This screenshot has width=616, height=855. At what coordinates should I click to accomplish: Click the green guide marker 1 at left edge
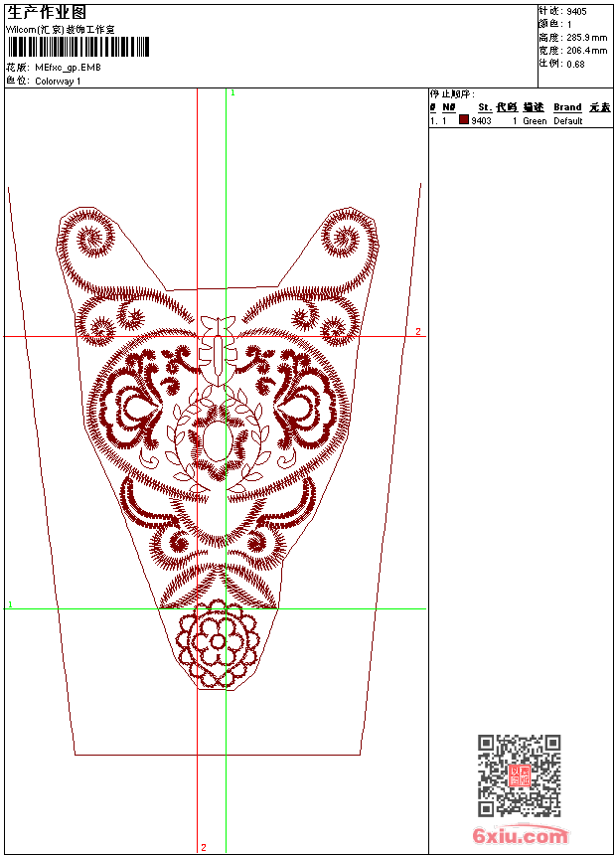pos(10,604)
